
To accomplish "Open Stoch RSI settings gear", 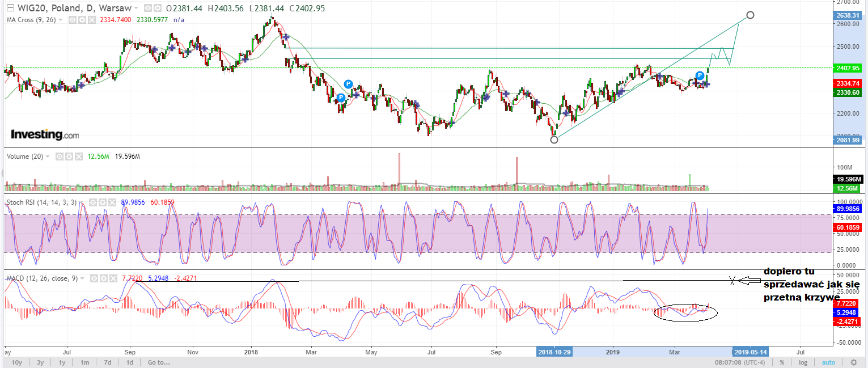I will (103, 202).
